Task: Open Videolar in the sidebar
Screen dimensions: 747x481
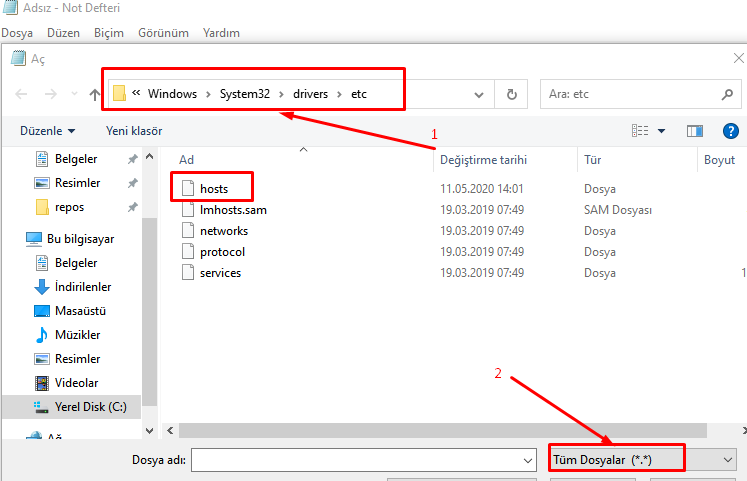Action: tap(76, 383)
